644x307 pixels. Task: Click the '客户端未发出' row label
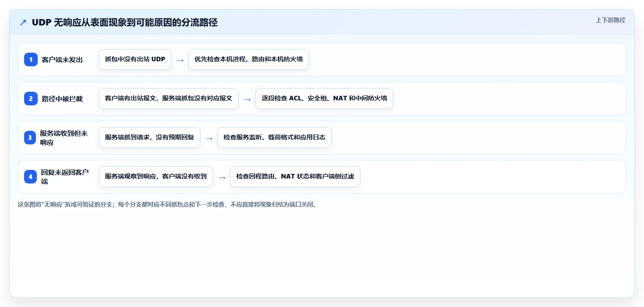click(x=62, y=59)
